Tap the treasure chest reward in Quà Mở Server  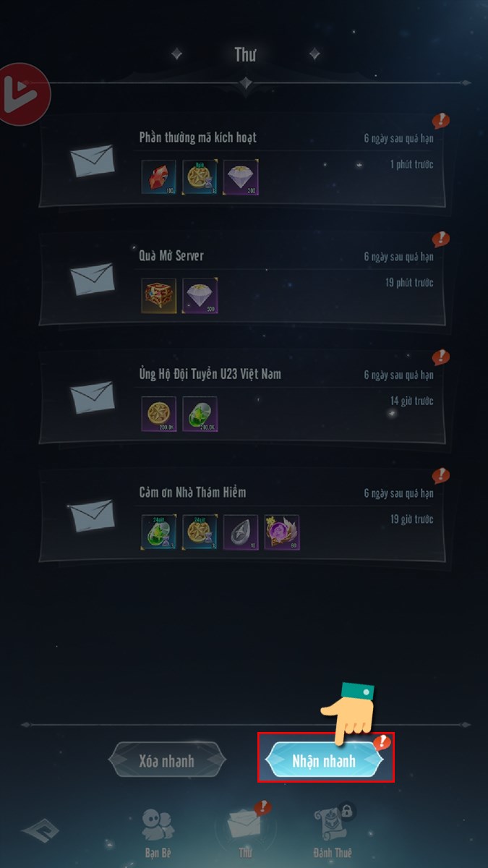coord(158,295)
